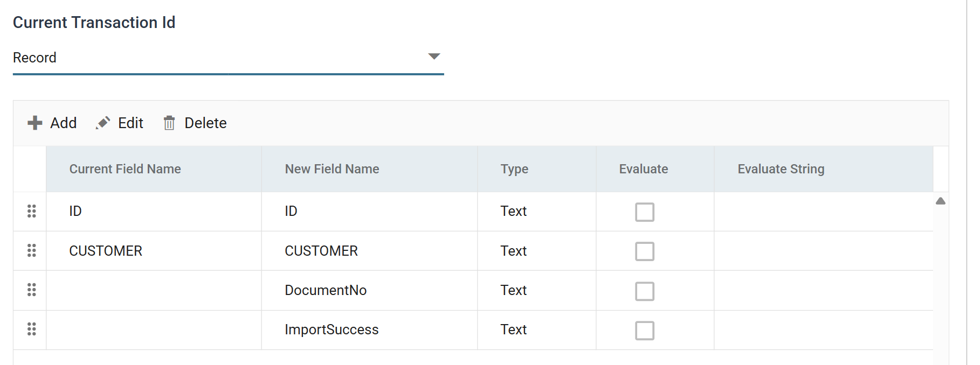Click the Evaluate String column header

824,169
